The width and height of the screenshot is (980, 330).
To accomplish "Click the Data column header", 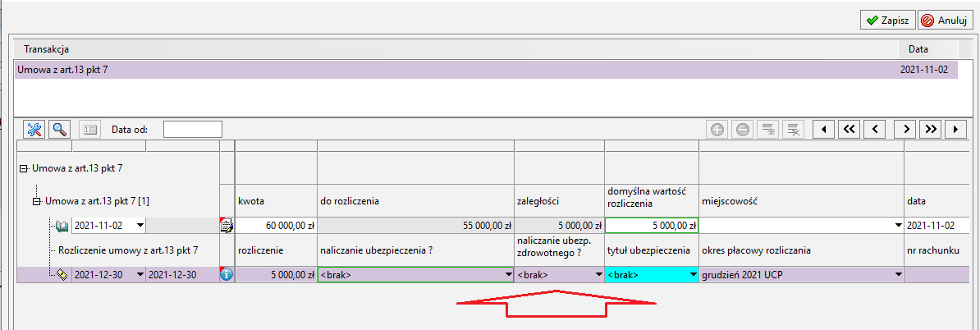I will pos(918,48).
